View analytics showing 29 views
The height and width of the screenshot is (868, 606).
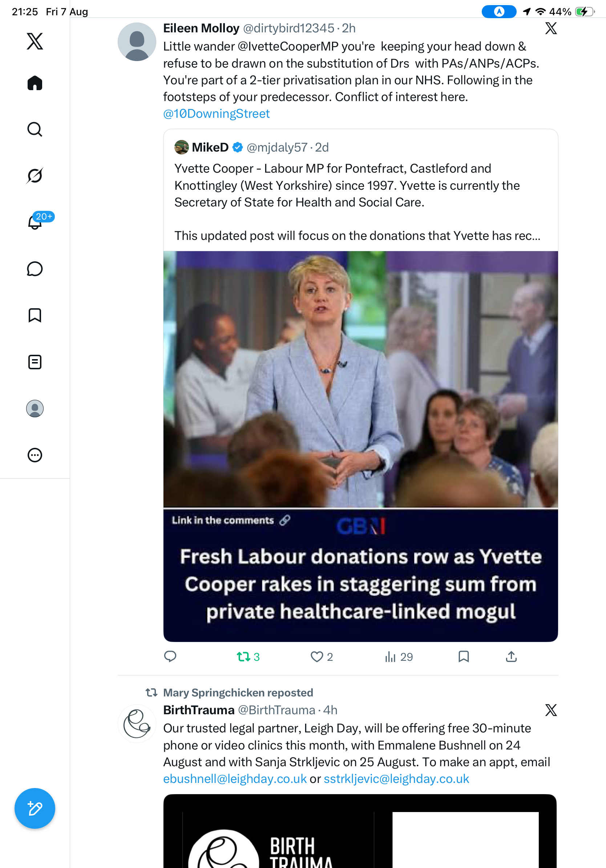tap(399, 657)
